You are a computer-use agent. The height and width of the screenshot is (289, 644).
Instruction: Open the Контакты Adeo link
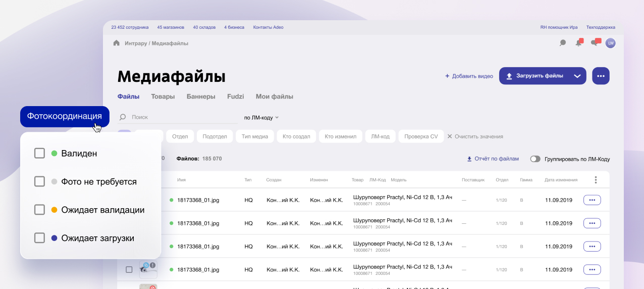[268, 27]
